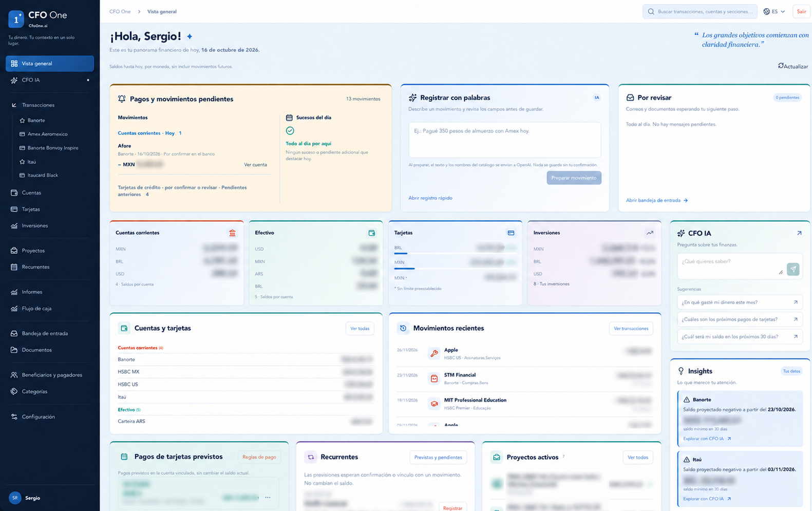Click Preparar movimiento button

pyautogui.click(x=574, y=178)
